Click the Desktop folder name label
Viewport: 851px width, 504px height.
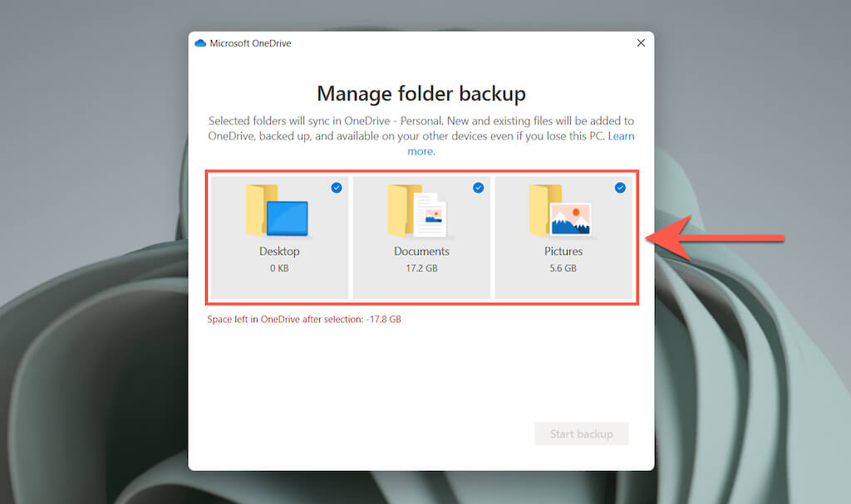click(279, 251)
